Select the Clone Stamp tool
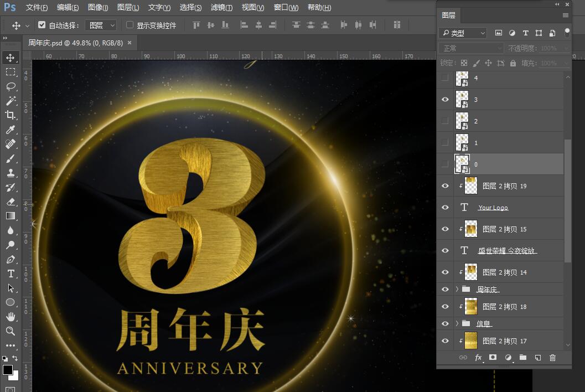This screenshot has height=392, width=585. (11, 173)
